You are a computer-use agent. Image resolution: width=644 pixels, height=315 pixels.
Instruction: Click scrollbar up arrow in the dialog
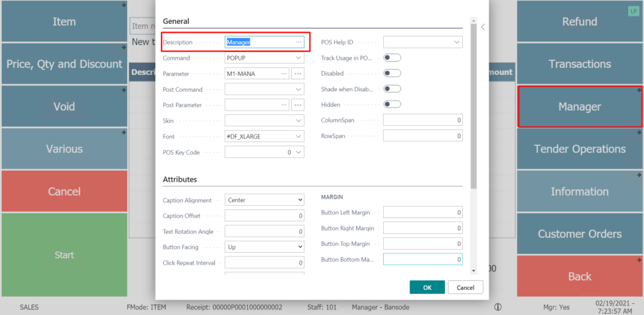click(x=474, y=21)
